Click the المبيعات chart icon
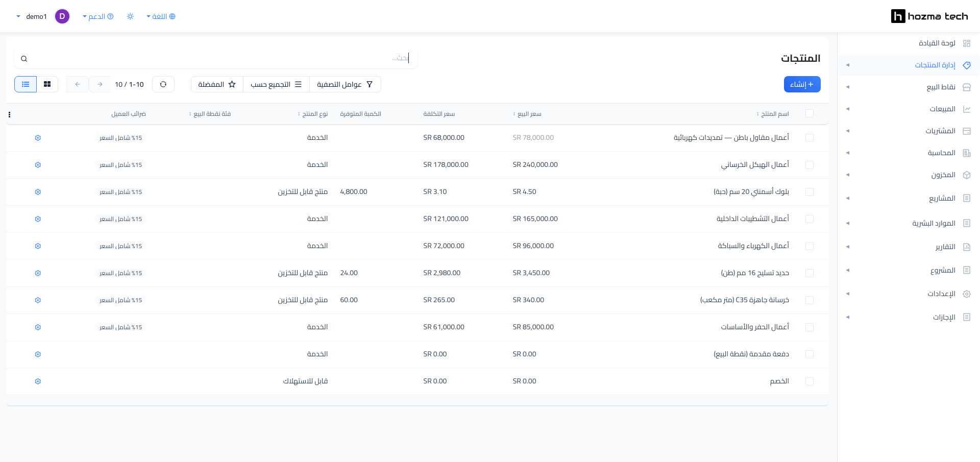 [x=966, y=109]
